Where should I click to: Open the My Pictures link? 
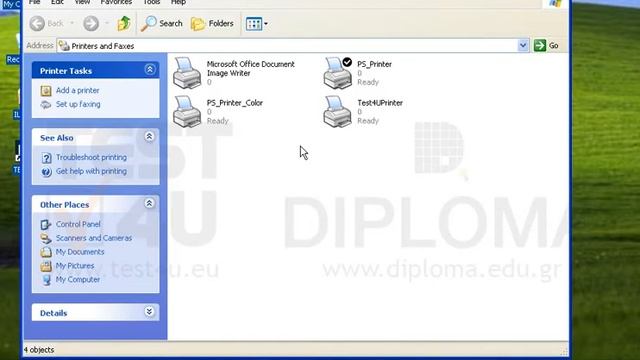[x=75, y=266]
